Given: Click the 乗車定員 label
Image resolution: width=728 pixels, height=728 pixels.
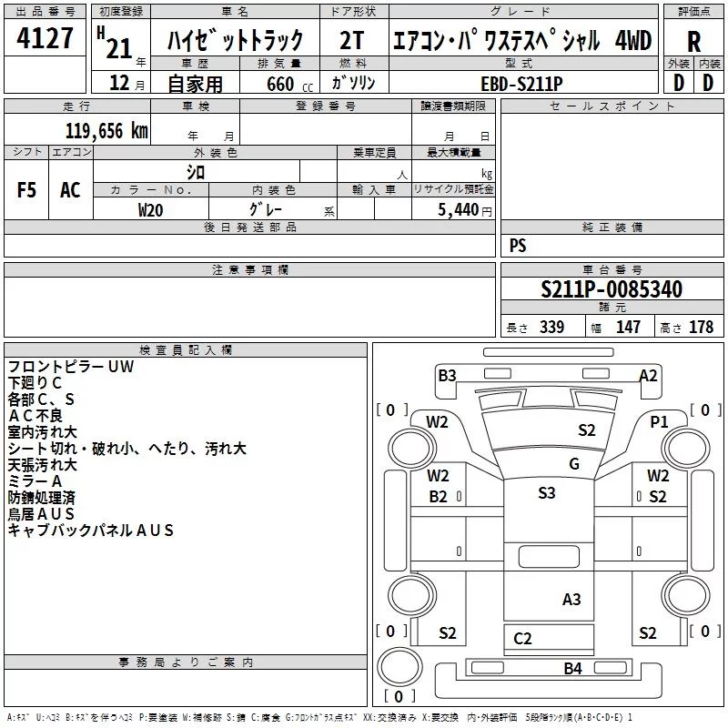Looking at the screenshot, I should tap(374, 152).
